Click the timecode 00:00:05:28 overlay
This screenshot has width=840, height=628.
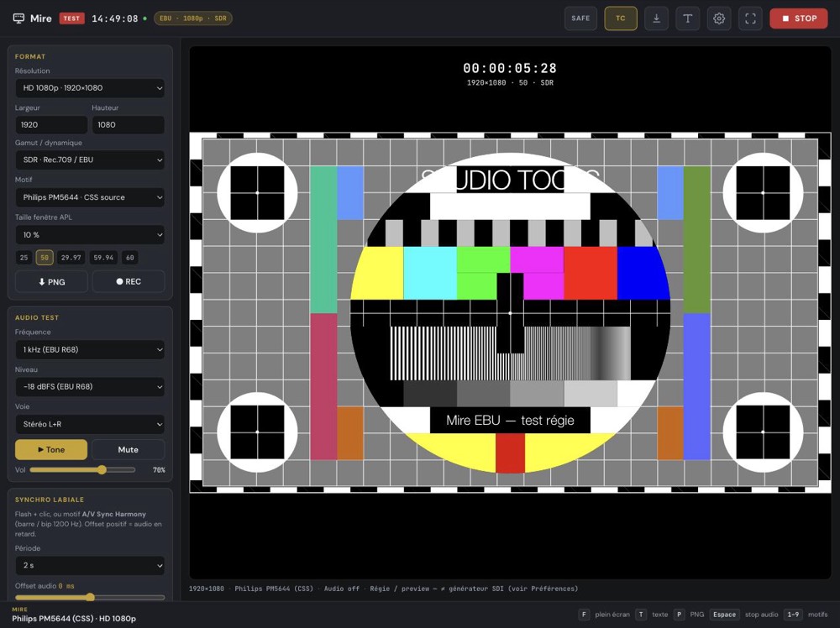[510, 68]
